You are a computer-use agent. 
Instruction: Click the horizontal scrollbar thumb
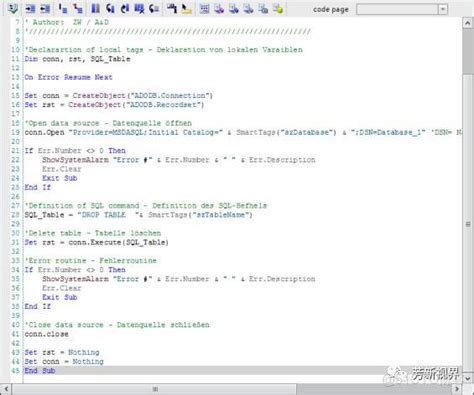[x=154, y=389]
